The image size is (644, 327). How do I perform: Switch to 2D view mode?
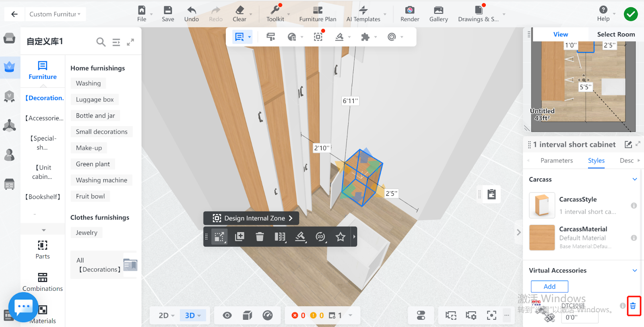pyautogui.click(x=166, y=315)
